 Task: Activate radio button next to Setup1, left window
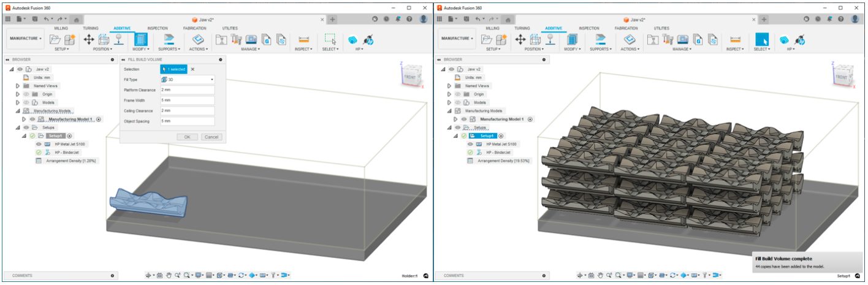[x=70, y=135]
